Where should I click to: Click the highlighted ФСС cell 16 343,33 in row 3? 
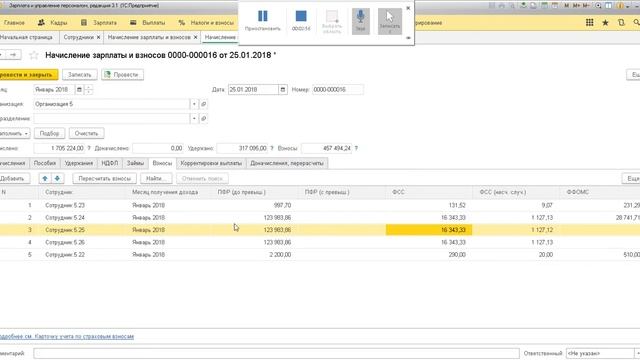(x=429, y=230)
